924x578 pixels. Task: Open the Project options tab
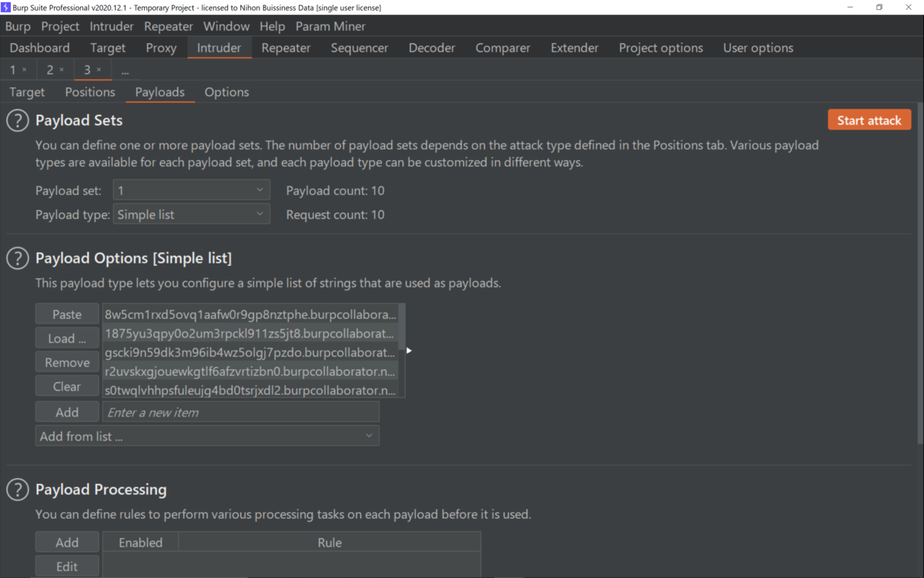[661, 48]
